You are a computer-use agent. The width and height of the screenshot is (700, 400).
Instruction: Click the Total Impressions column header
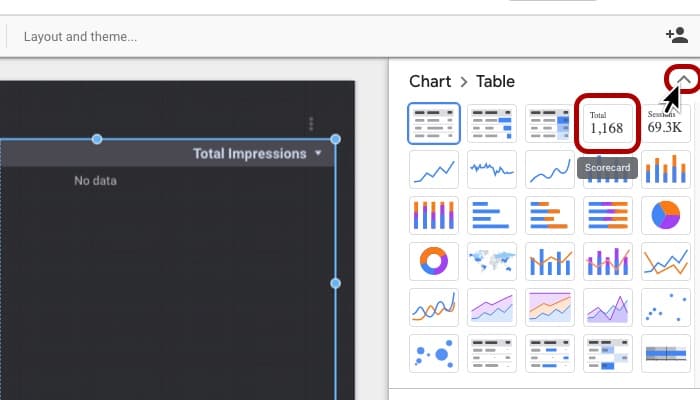pos(250,154)
